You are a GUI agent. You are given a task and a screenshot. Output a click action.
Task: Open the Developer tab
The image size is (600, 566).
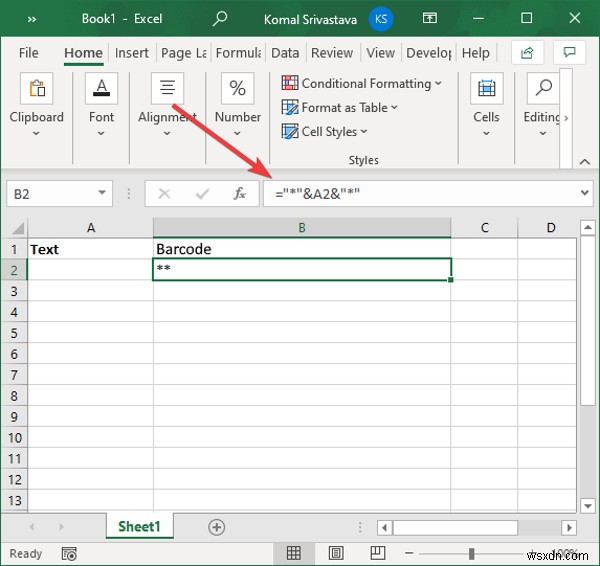point(429,53)
